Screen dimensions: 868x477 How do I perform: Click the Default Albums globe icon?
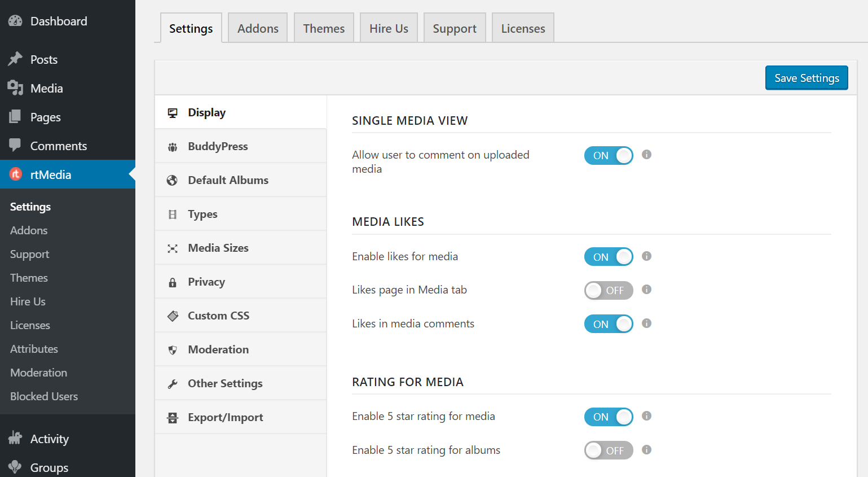[172, 180]
